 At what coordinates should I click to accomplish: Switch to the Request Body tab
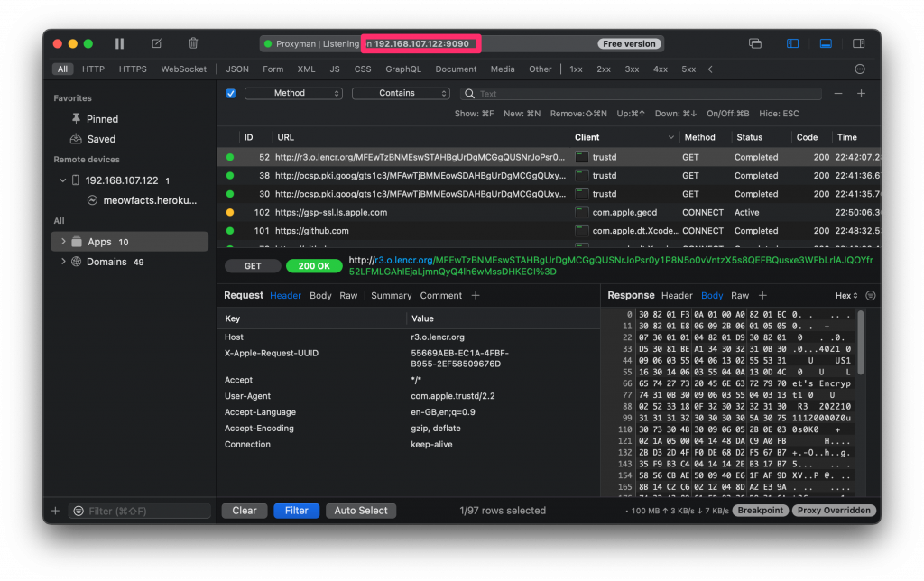click(320, 295)
